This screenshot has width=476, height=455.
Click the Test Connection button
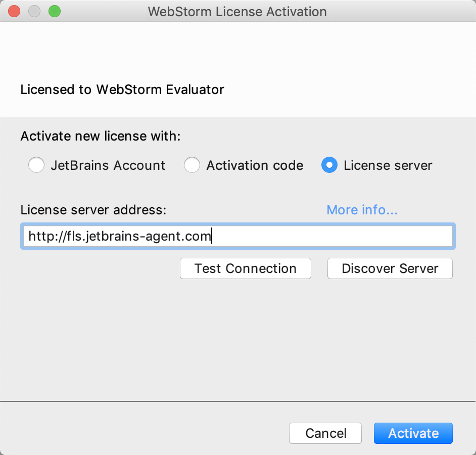click(x=245, y=268)
